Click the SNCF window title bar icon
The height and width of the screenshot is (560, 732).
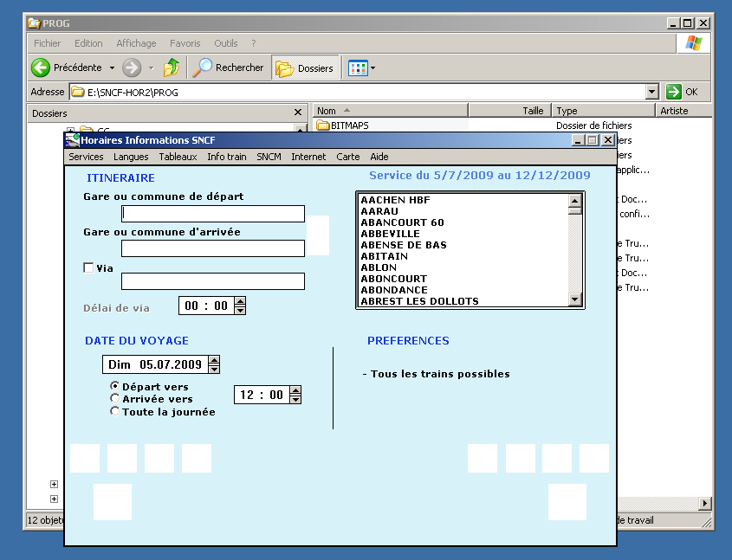click(73, 140)
